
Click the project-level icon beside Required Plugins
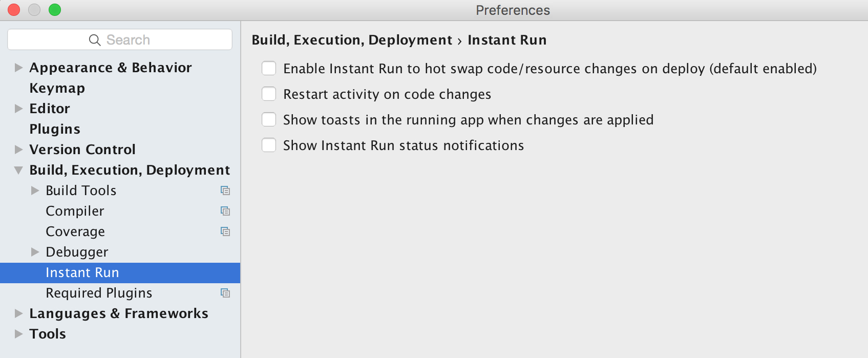(x=225, y=293)
